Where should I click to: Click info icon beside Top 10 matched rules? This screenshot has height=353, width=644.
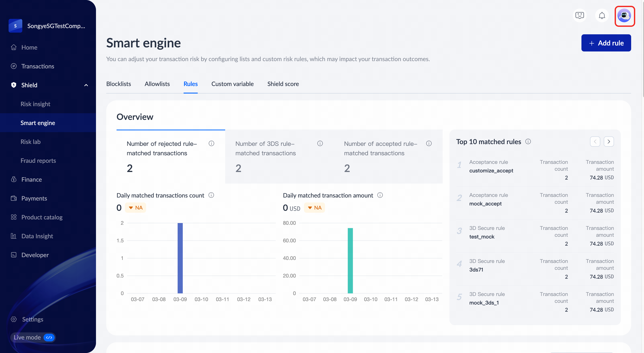528,142
